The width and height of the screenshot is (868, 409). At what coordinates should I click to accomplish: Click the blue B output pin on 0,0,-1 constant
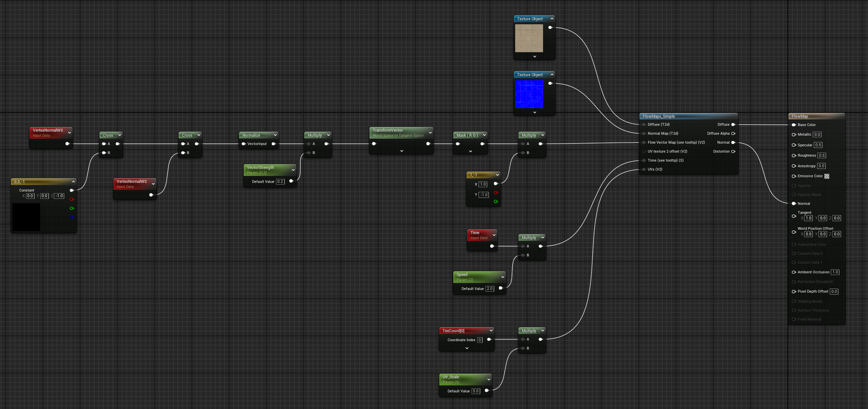click(x=72, y=217)
